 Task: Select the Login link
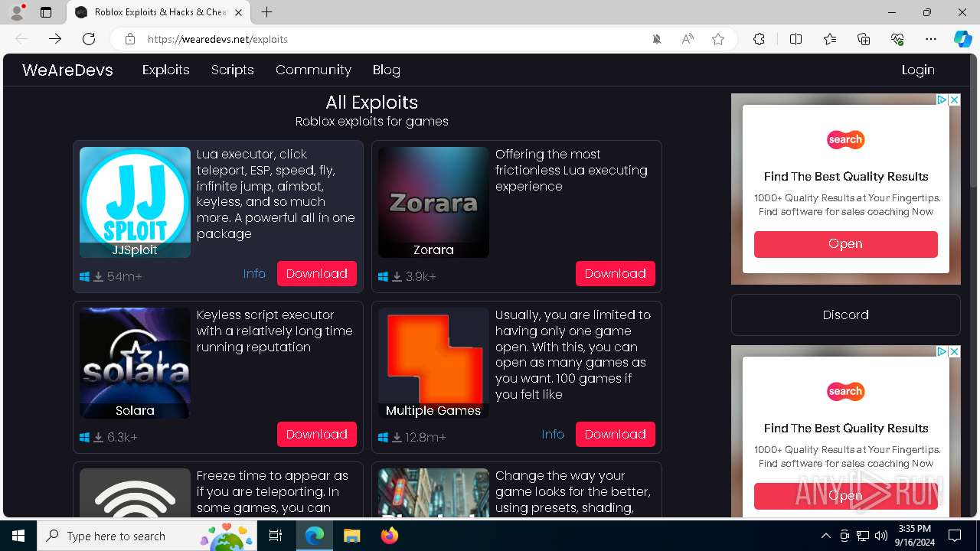click(x=918, y=70)
